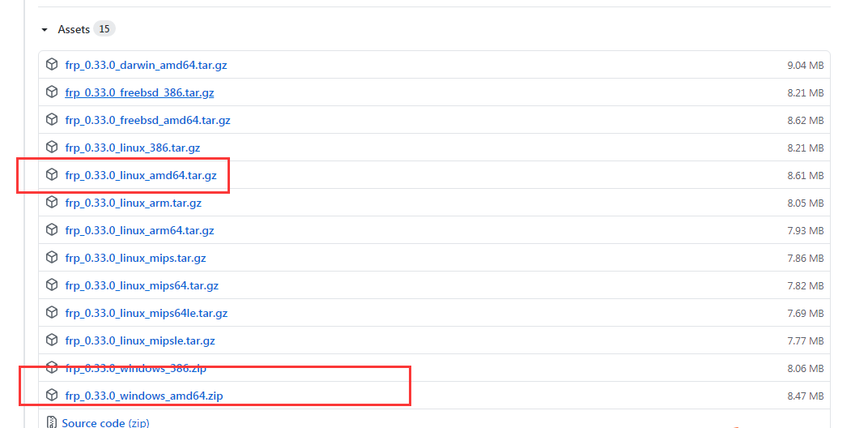868x428 pixels.
Task: Click package icon beside windows_amd64 zip
Action: pos(52,396)
